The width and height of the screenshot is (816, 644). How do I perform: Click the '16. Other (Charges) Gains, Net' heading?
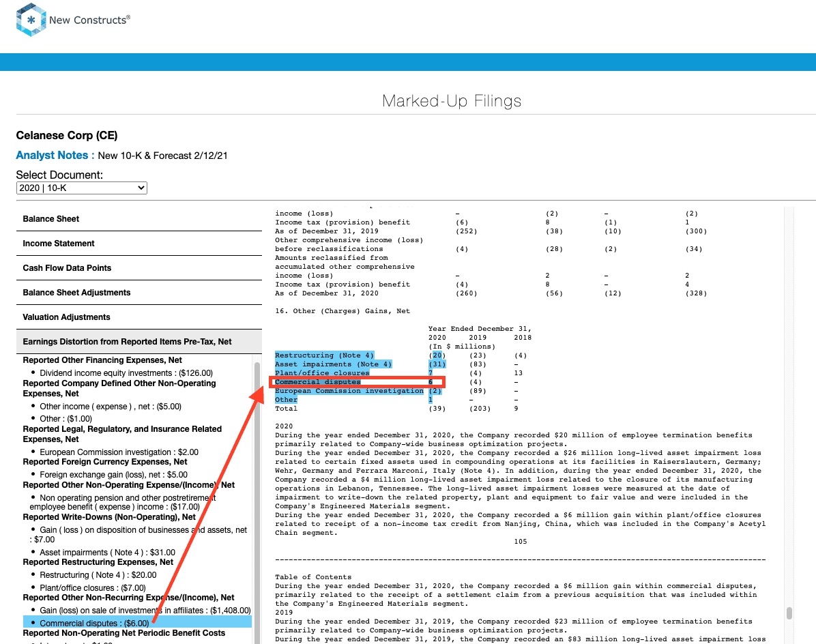point(343,311)
